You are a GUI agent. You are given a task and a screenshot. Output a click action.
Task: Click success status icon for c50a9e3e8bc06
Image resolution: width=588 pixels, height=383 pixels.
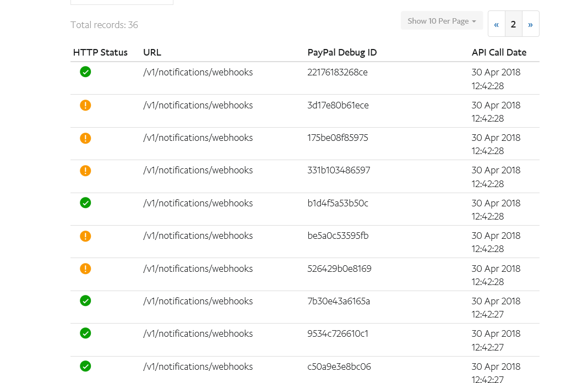coord(85,366)
